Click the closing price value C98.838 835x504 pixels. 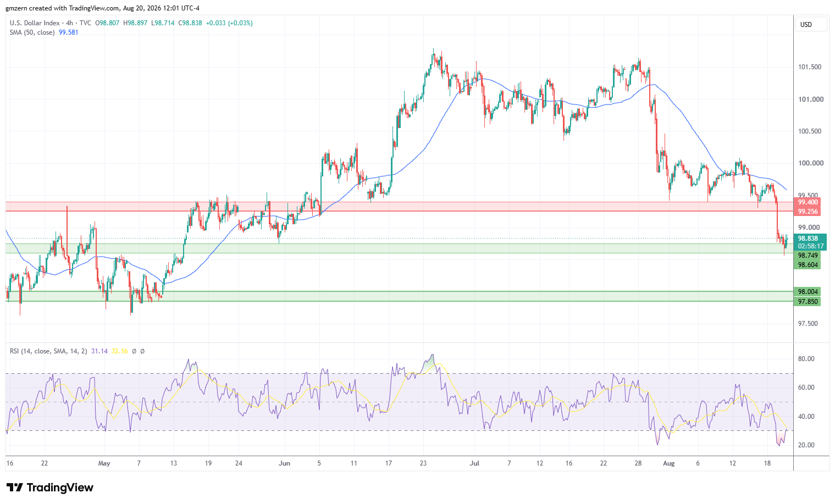[190, 23]
